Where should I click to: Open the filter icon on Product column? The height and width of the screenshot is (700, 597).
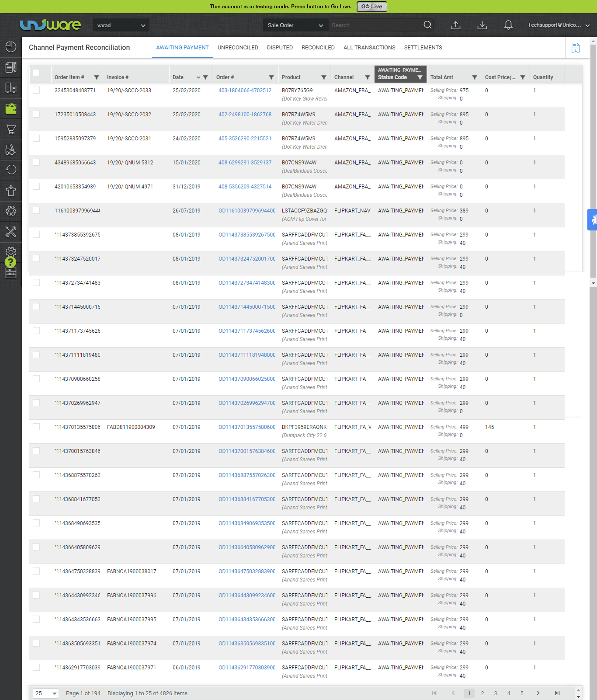point(324,77)
